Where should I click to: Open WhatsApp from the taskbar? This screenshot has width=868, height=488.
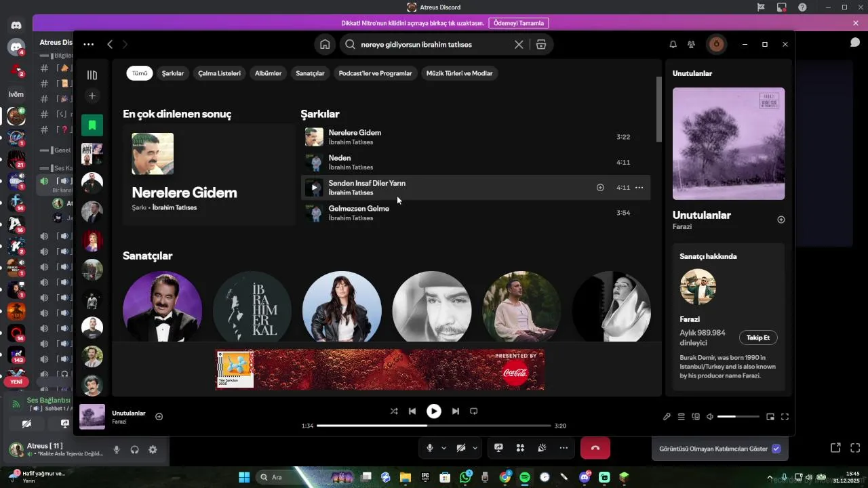click(465, 477)
